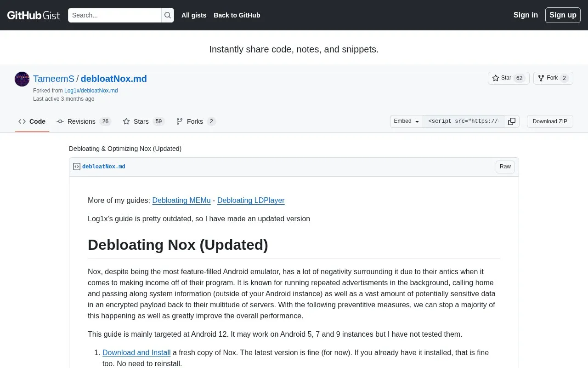Open the debloatNox.md gist title link
588x368 pixels.
(x=113, y=79)
